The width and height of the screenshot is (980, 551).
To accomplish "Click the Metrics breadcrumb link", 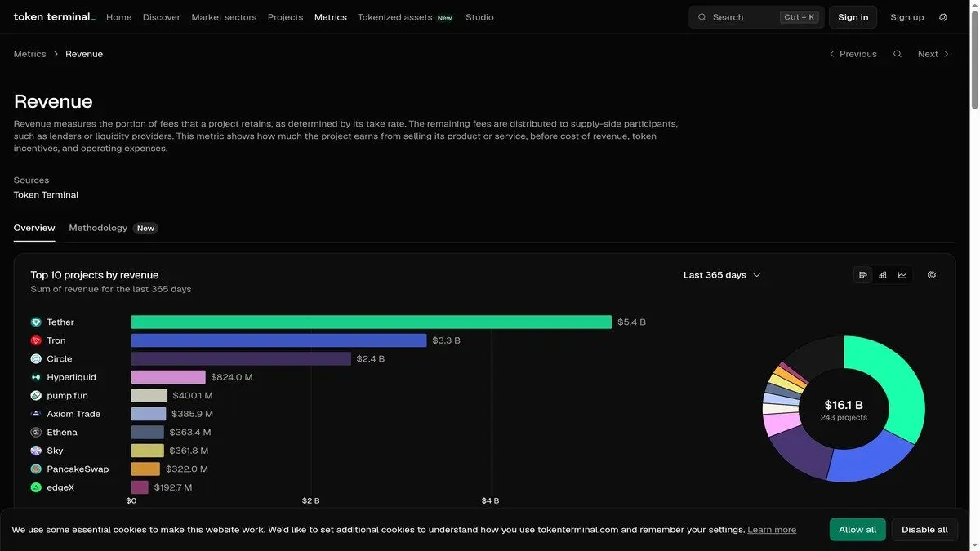I will pyautogui.click(x=30, y=54).
